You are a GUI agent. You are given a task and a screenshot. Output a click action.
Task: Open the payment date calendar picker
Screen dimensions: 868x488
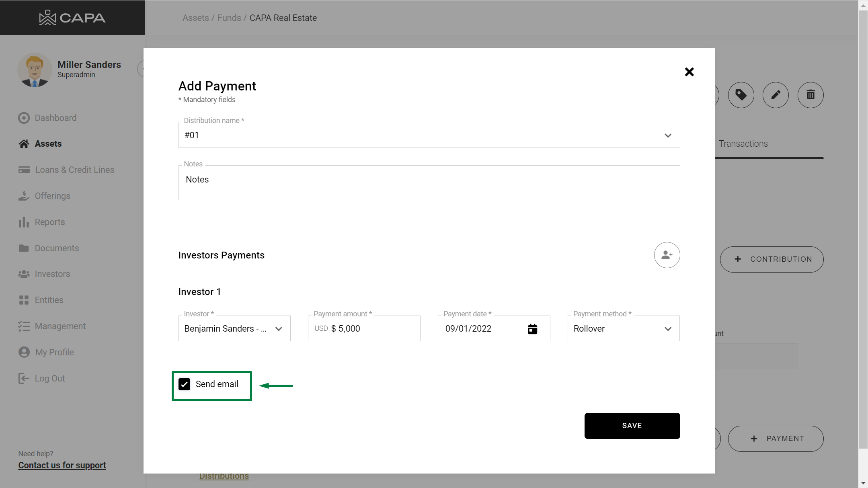point(532,329)
